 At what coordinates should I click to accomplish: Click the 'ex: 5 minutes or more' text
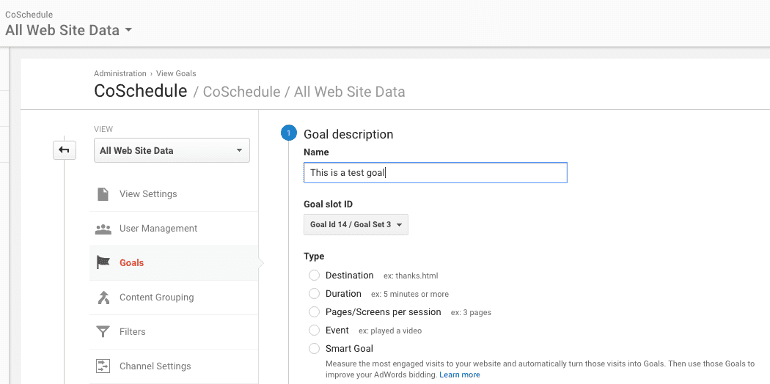pos(410,294)
